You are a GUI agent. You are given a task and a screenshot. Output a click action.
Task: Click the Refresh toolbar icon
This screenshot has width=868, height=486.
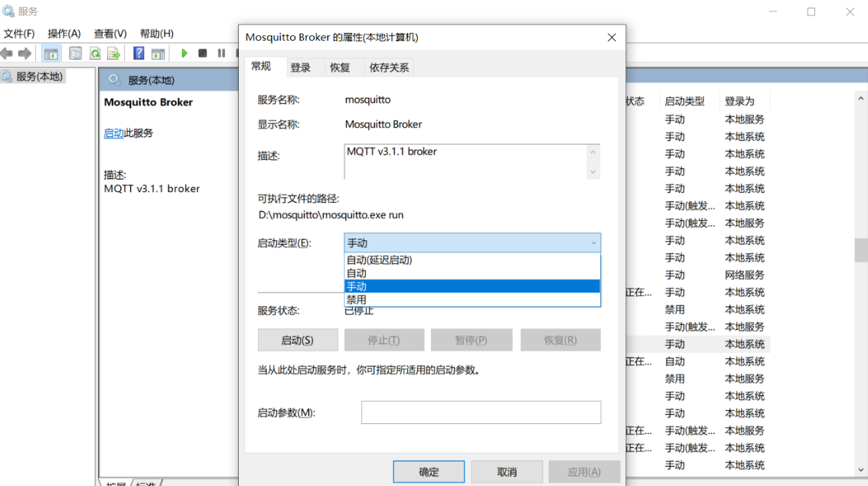tap(95, 54)
